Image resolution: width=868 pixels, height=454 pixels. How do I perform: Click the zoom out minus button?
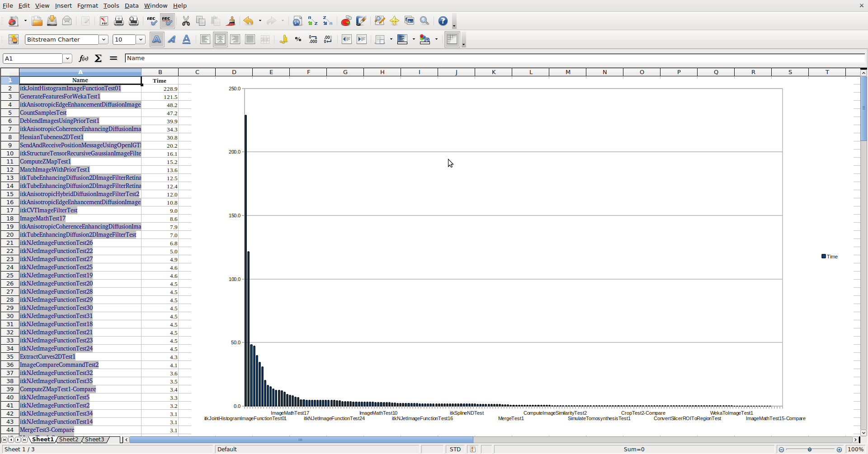tap(781, 449)
